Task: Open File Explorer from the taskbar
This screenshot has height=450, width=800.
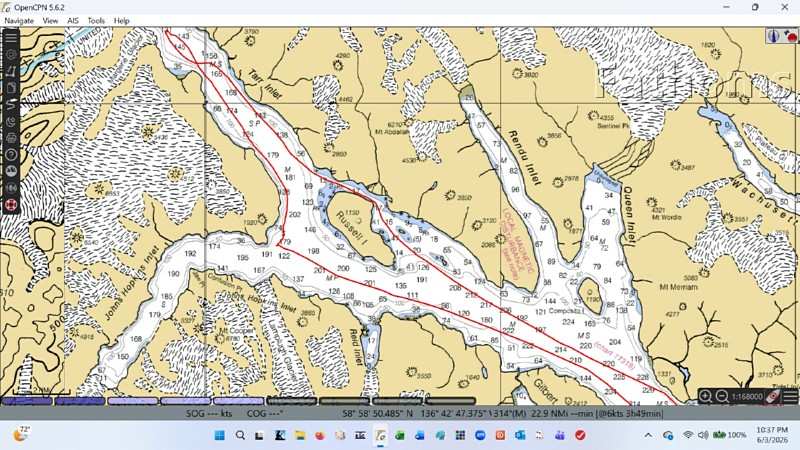Action: tap(300, 435)
